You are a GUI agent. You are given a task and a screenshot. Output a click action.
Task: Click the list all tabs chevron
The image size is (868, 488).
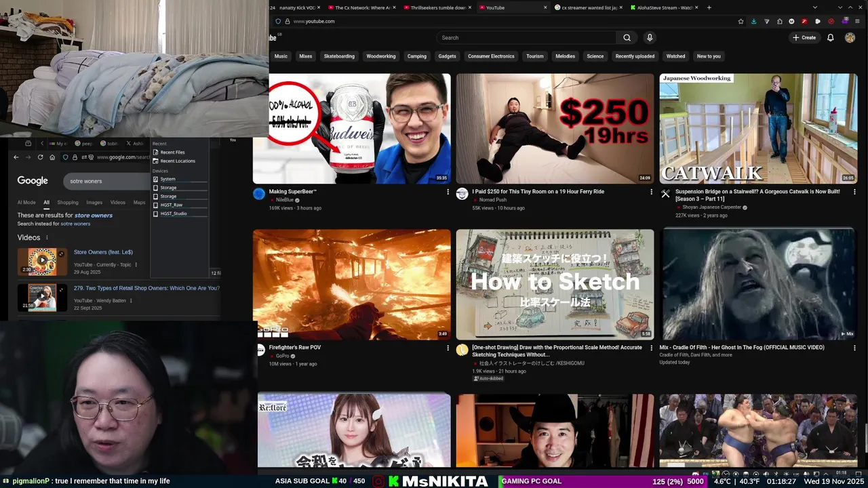pos(814,7)
